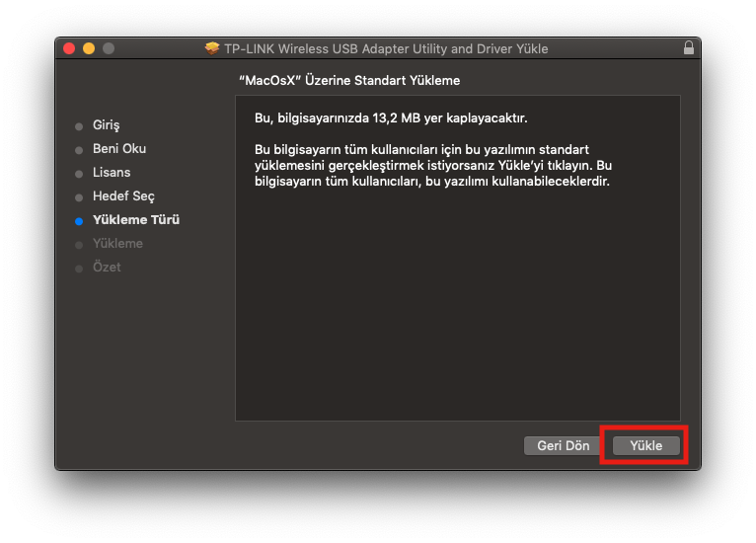
Task: Minimize the installer with the yellow button
Action: point(89,48)
